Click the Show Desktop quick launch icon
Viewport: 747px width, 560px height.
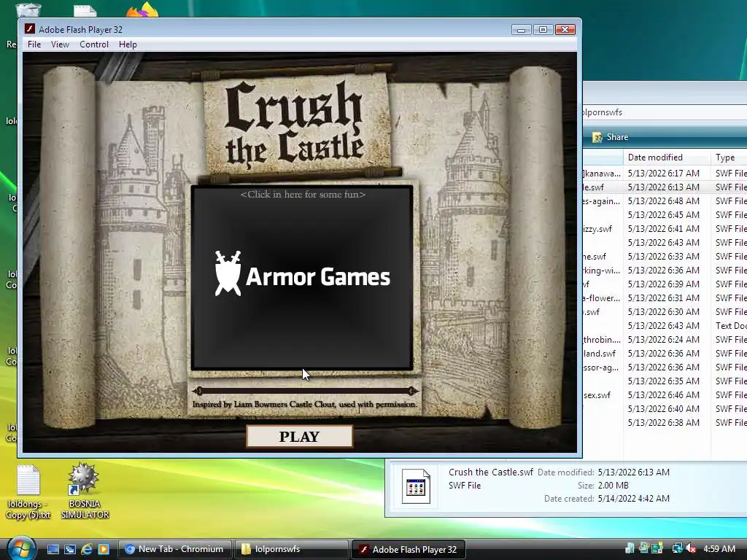point(53,549)
